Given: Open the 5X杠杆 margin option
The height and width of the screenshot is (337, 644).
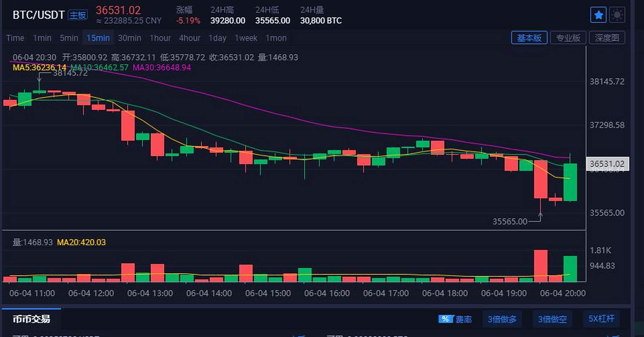Looking at the screenshot, I should coord(601,319).
